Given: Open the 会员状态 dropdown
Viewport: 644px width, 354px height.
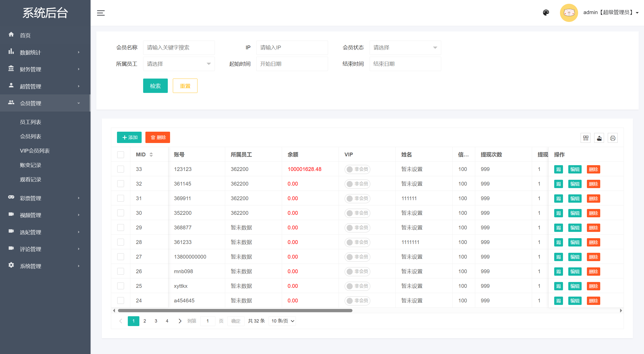Looking at the screenshot, I should (x=405, y=48).
